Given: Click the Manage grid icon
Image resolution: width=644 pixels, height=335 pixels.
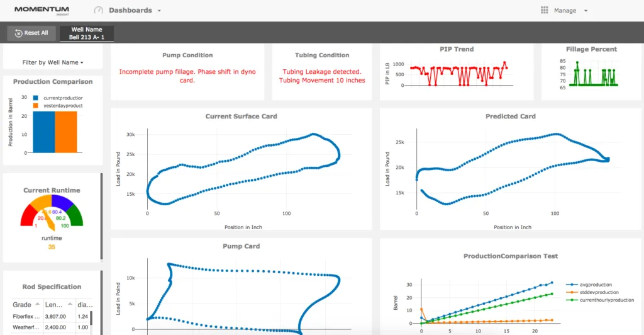Looking at the screenshot, I should 545,11.
